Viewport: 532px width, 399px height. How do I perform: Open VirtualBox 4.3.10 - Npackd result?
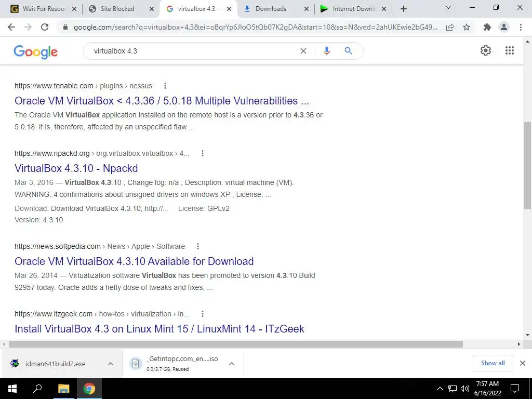coord(76,168)
